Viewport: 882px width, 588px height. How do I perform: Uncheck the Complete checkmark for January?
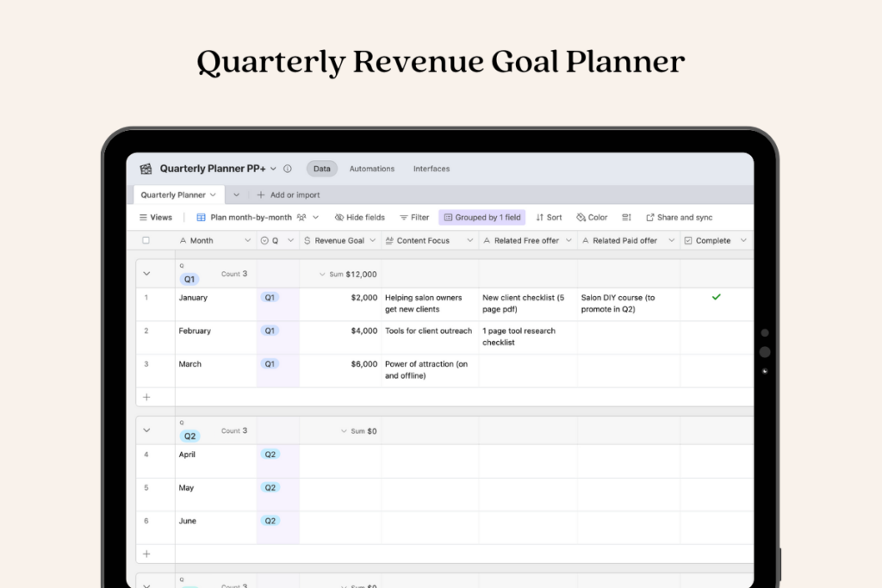pyautogui.click(x=716, y=297)
